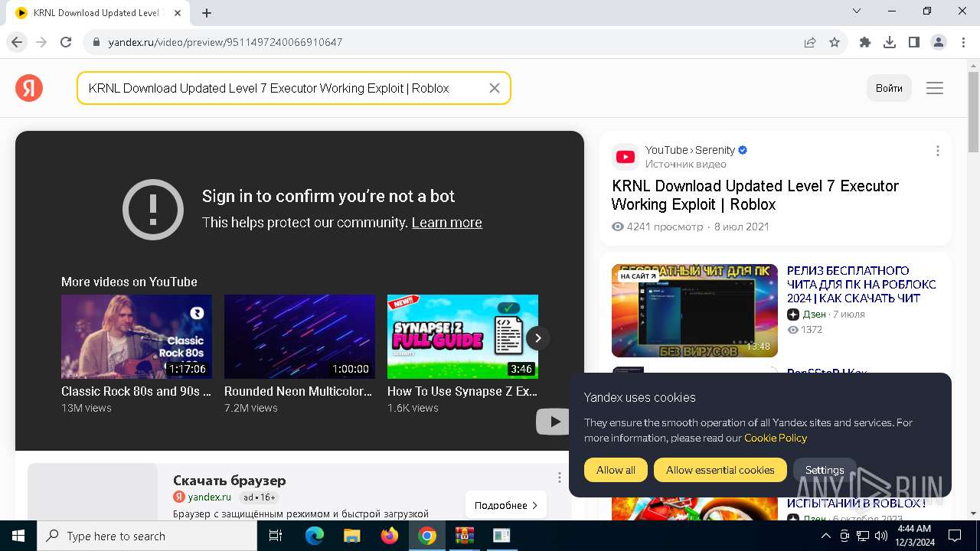
Task: Open the Chrome extensions puzzle icon
Action: [x=865, y=42]
